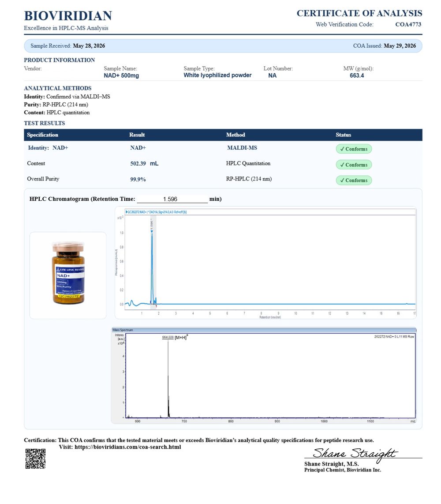Click the Conforms badge for Overall Purity
The width and height of the screenshot is (441, 504).
click(354, 181)
